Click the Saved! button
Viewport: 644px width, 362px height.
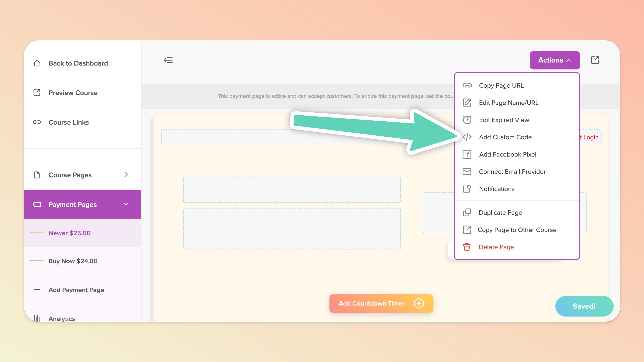click(584, 306)
